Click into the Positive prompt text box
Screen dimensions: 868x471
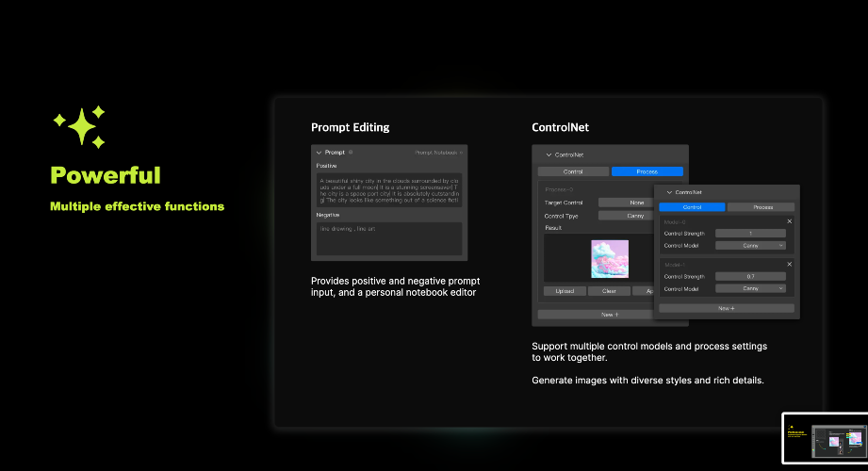(x=389, y=190)
